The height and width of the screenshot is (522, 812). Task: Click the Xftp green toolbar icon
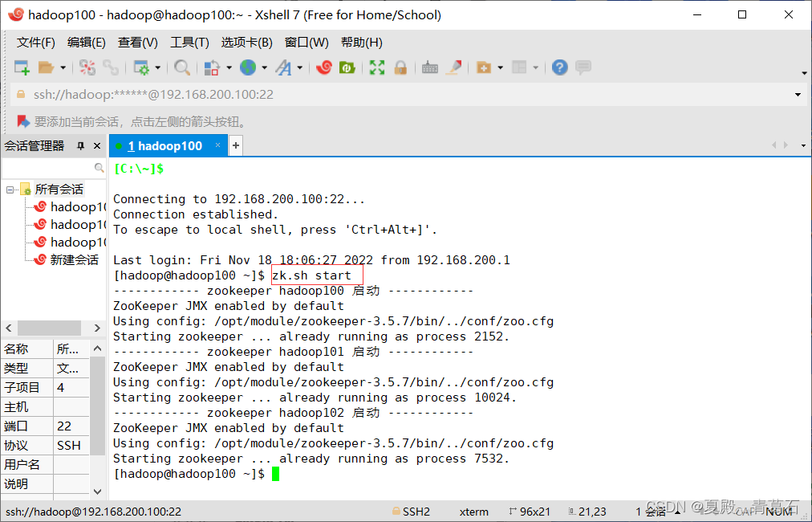pyautogui.click(x=347, y=67)
